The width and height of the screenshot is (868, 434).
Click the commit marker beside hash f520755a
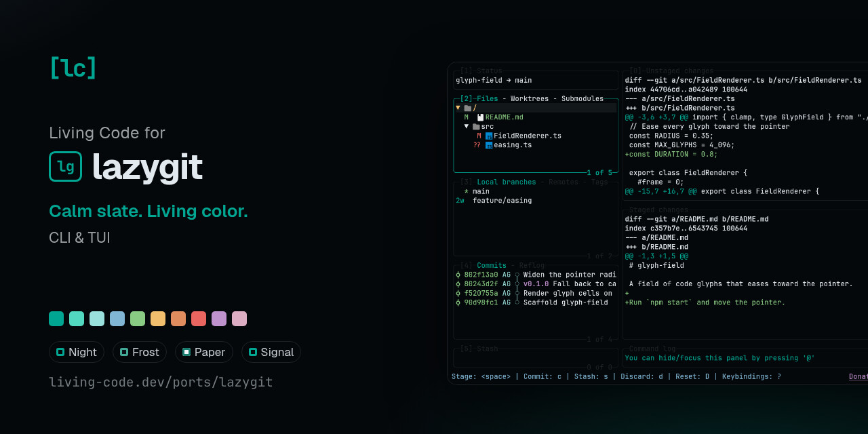point(458,293)
